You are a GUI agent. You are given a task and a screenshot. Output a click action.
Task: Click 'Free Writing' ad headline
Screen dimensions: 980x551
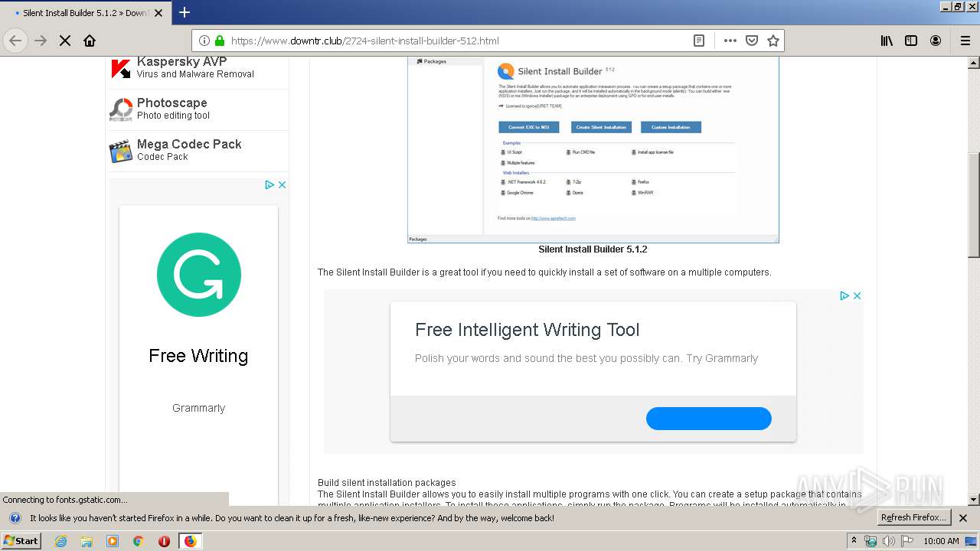pyautogui.click(x=198, y=356)
